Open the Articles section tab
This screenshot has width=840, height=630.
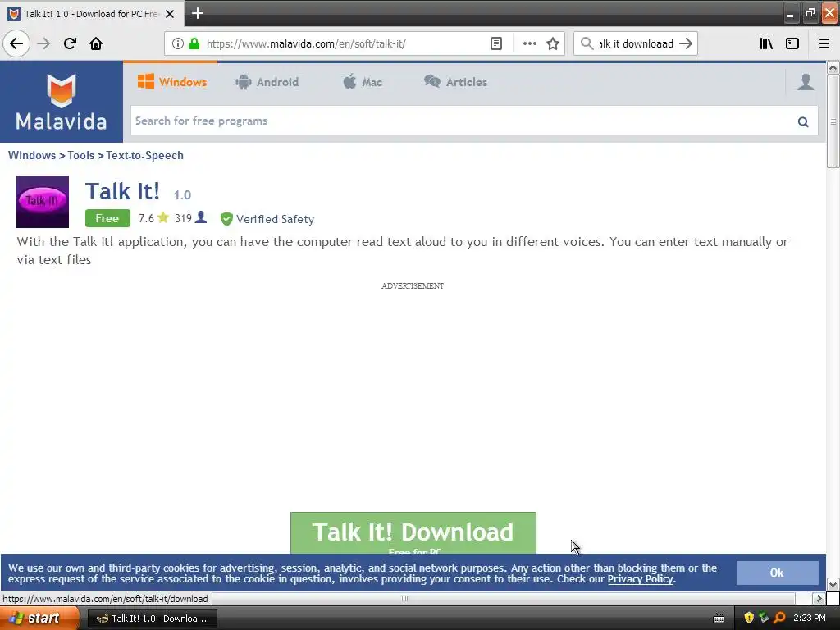(x=455, y=82)
